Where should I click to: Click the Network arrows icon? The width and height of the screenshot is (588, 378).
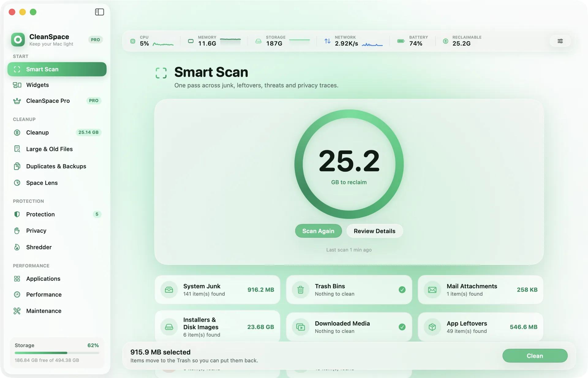[327, 41]
